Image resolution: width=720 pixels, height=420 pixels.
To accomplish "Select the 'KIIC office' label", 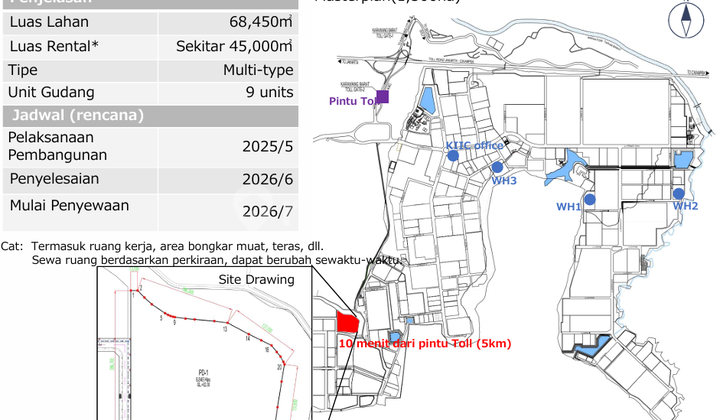I will (x=475, y=146).
